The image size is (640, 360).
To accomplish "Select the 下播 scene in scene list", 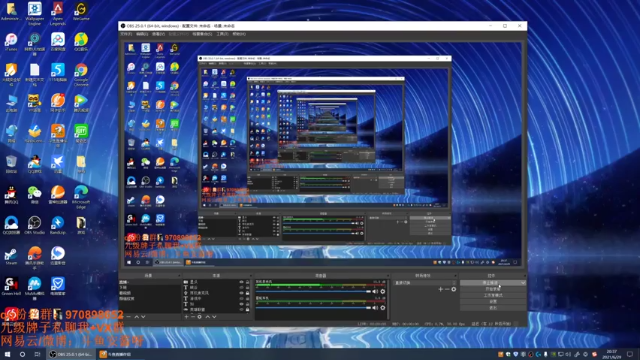I will coord(149,288).
